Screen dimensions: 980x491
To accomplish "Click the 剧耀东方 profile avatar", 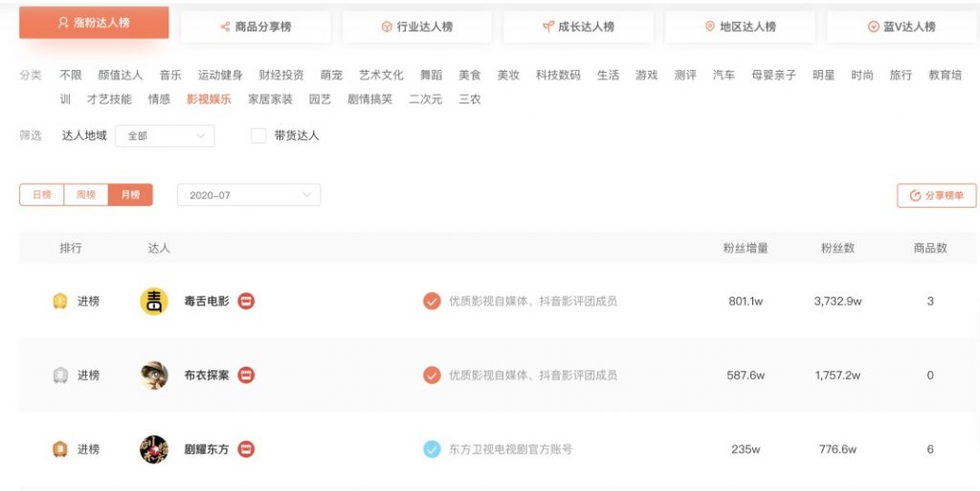I will (x=154, y=449).
